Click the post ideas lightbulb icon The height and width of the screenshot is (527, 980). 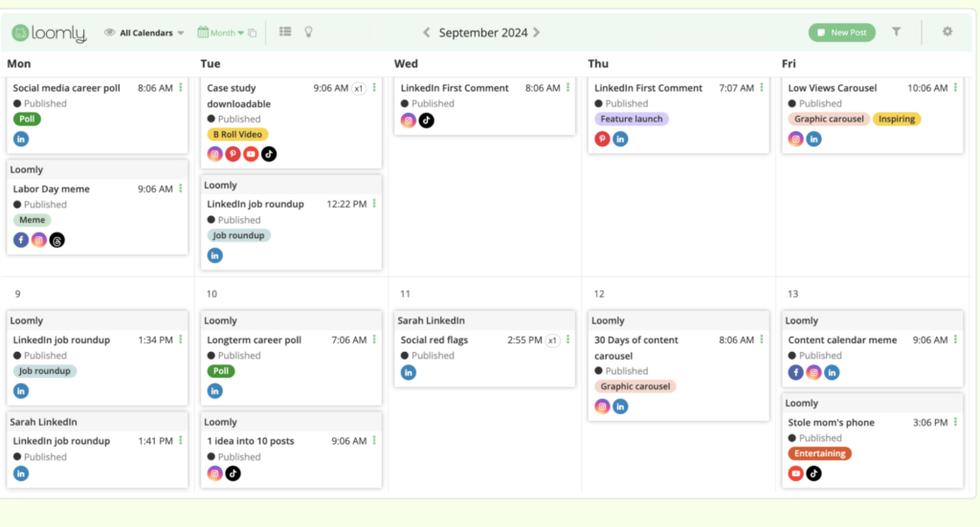click(x=308, y=32)
